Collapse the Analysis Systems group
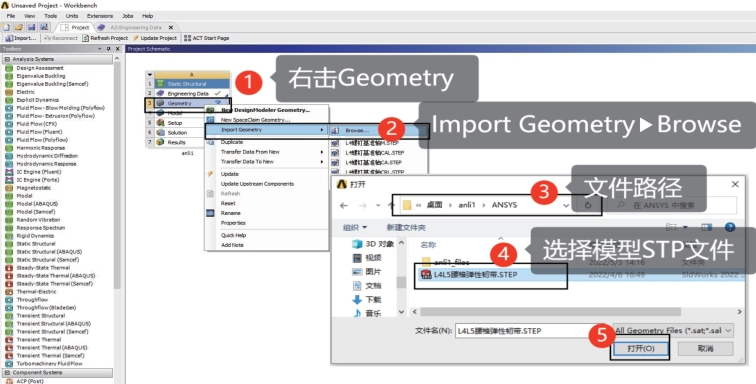756x384 pixels. tap(7, 59)
